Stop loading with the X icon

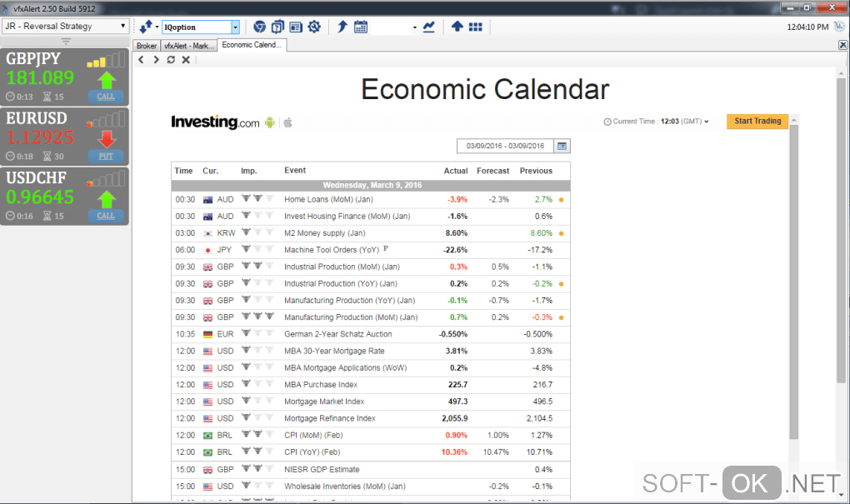click(186, 60)
